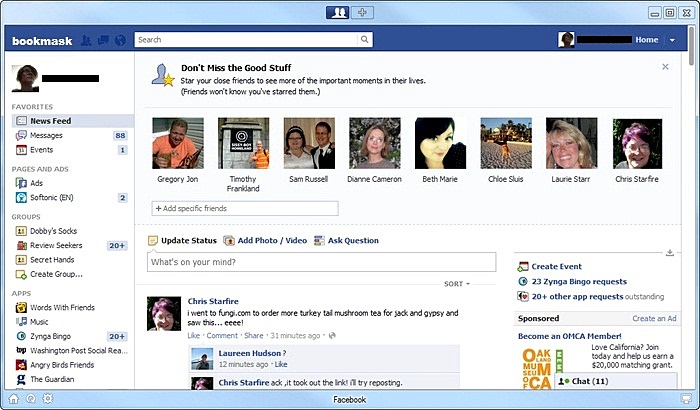The width and height of the screenshot is (700, 410).
Task: Click the vertical scrollbar thumb
Action: pyautogui.click(x=692, y=46)
